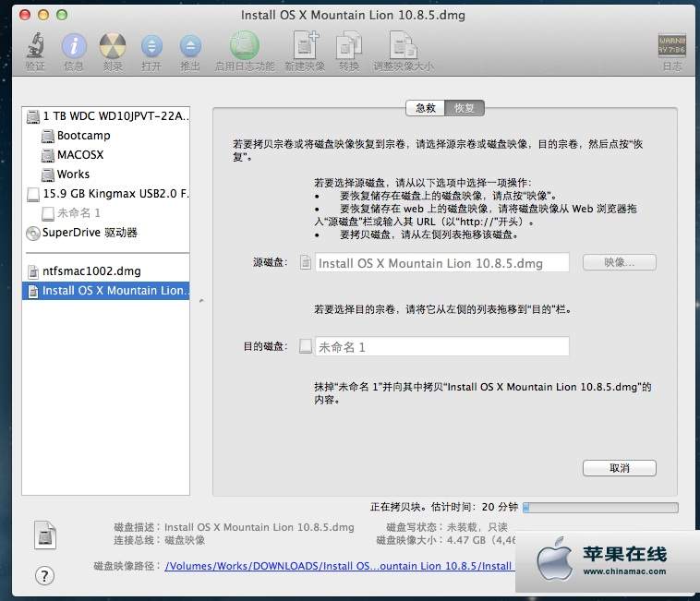Click the MACOSX volume icon

coord(48,155)
